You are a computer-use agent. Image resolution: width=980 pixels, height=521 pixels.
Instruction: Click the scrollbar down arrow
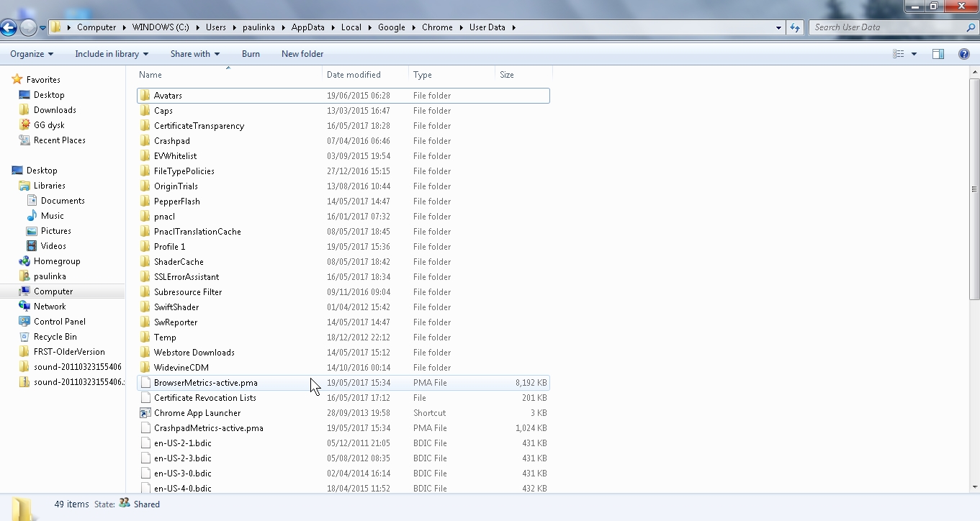pyautogui.click(x=974, y=487)
